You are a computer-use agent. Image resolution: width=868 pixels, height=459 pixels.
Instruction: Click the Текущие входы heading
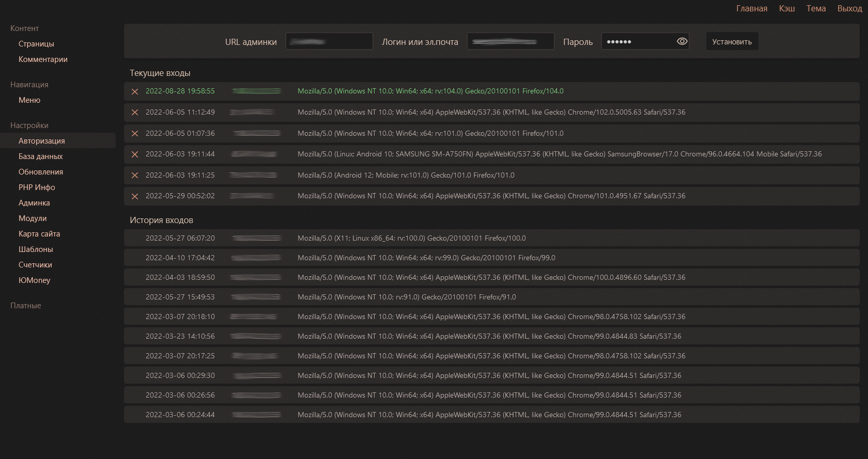[160, 73]
